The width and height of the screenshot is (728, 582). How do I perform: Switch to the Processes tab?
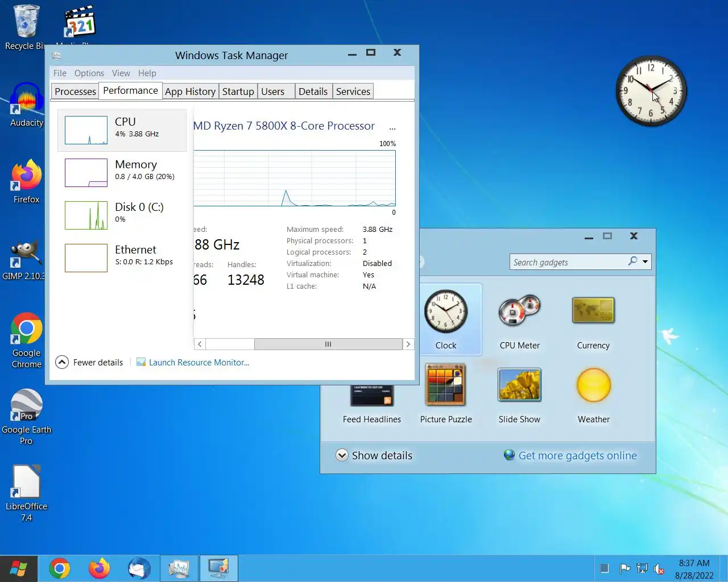click(75, 92)
